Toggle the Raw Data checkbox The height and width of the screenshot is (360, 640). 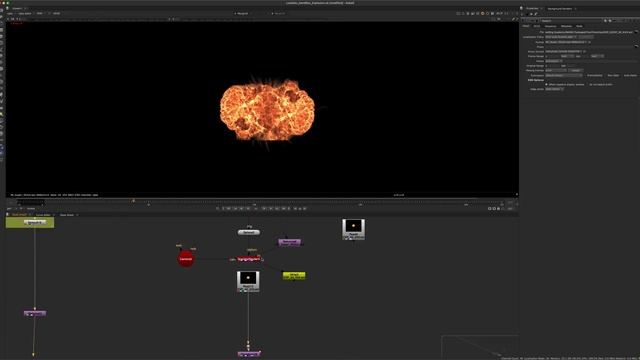coord(613,76)
